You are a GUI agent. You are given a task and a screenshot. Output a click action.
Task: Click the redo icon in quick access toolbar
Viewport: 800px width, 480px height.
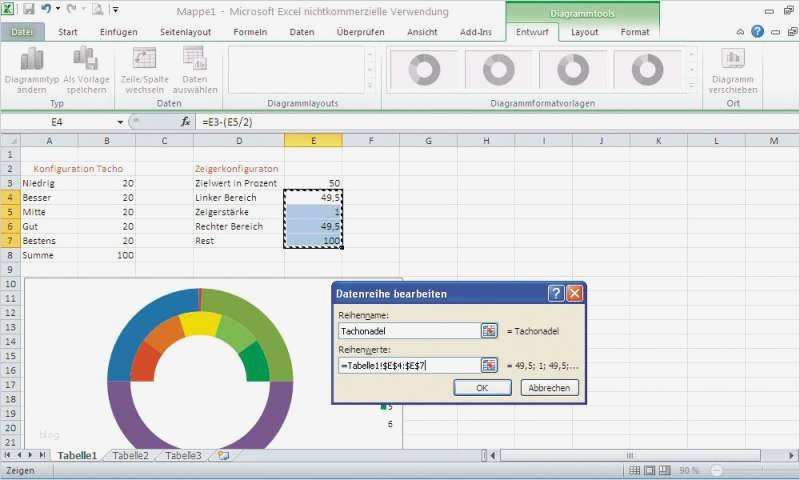pos(72,9)
